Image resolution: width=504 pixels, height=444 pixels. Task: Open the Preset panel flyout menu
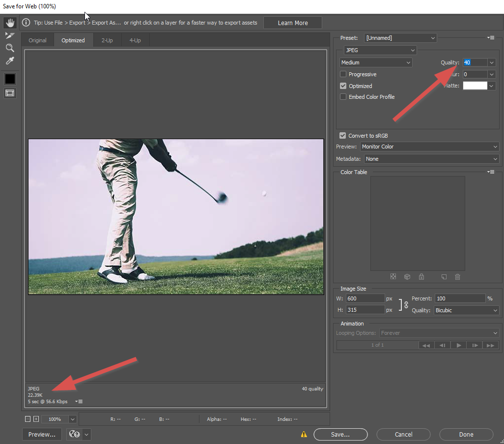click(490, 37)
